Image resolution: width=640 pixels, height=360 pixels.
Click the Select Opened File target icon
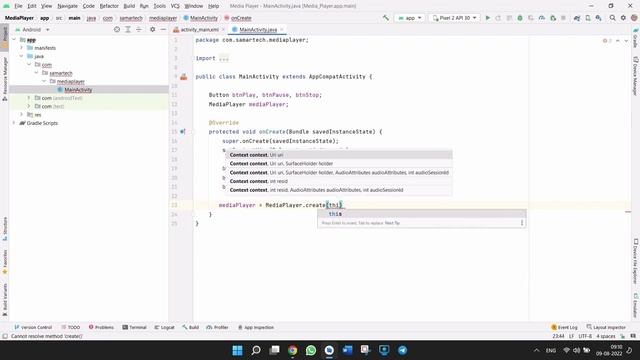click(117, 29)
